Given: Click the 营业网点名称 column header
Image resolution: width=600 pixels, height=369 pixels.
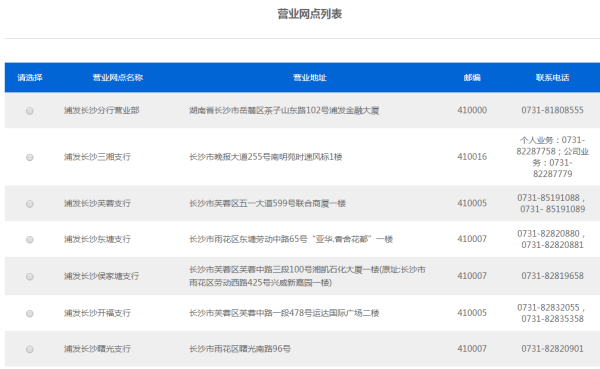Looking at the screenshot, I should tap(118, 78).
